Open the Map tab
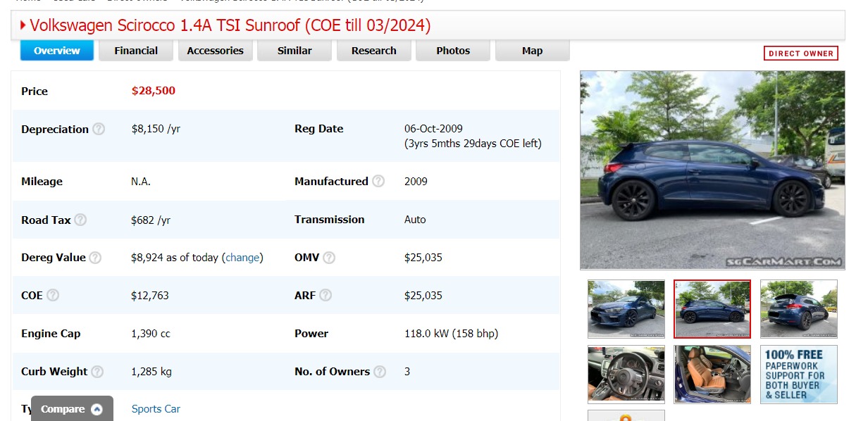 pyautogui.click(x=532, y=51)
